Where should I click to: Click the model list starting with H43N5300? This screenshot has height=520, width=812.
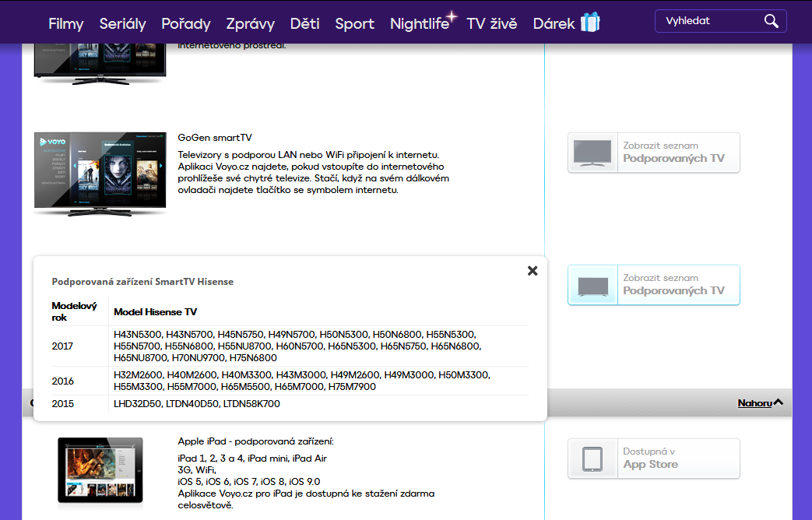click(x=297, y=346)
